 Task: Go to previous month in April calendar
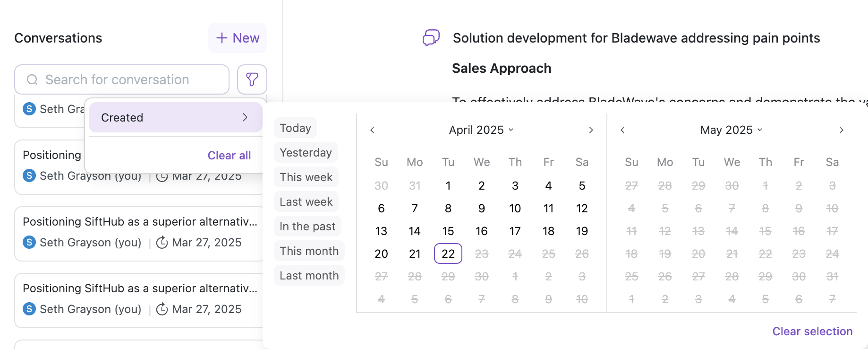[x=372, y=130]
